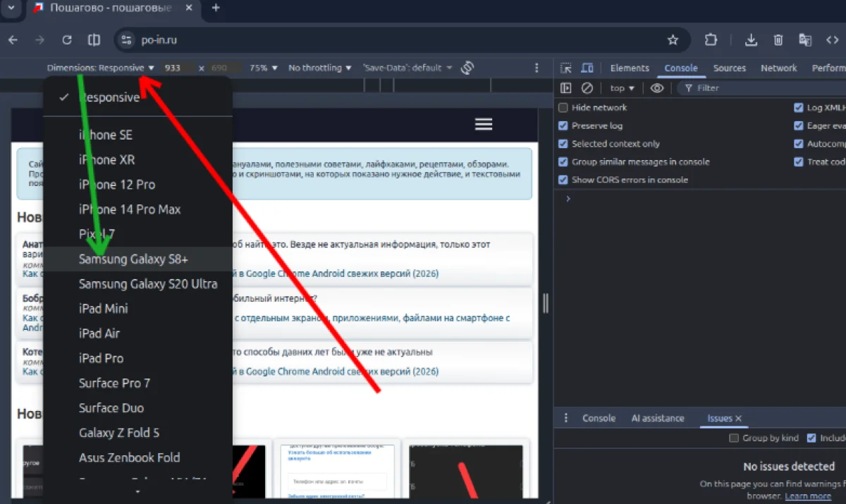Image resolution: width=846 pixels, height=504 pixels.
Task: Pick iPad Pro from the list
Action: coord(137,358)
